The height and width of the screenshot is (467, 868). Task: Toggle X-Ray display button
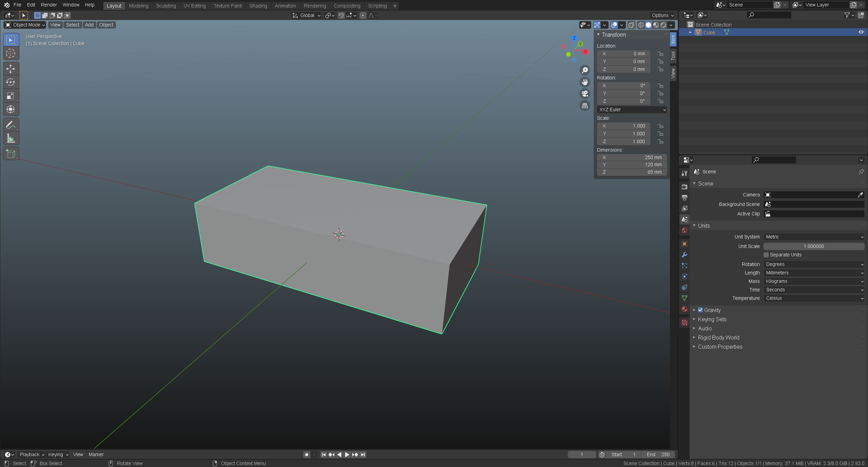pyautogui.click(x=631, y=25)
